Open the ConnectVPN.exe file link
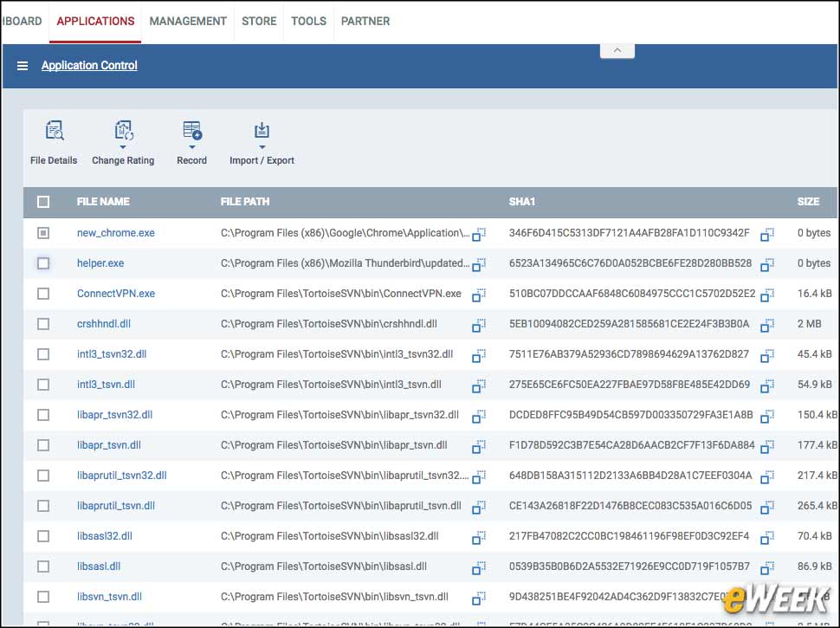Screen dimensions: 840x628 116,294
